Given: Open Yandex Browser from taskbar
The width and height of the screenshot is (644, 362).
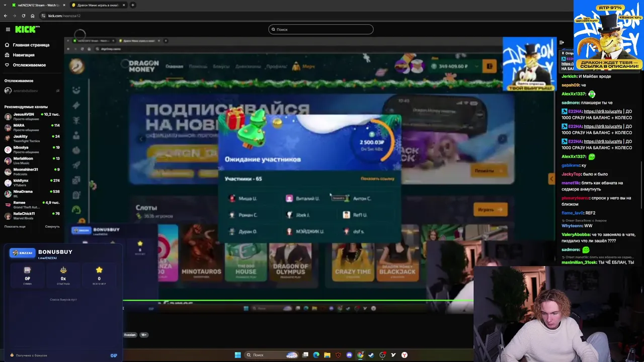Looking at the screenshot, I should point(405,355).
